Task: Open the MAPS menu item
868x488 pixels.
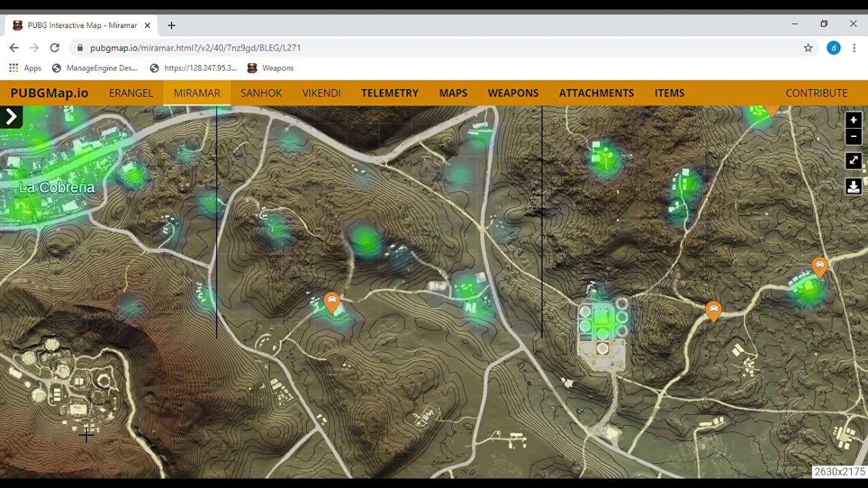Action: click(453, 93)
